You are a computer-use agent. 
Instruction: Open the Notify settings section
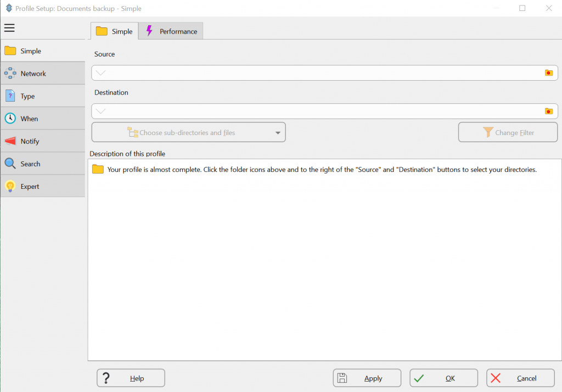(43, 141)
